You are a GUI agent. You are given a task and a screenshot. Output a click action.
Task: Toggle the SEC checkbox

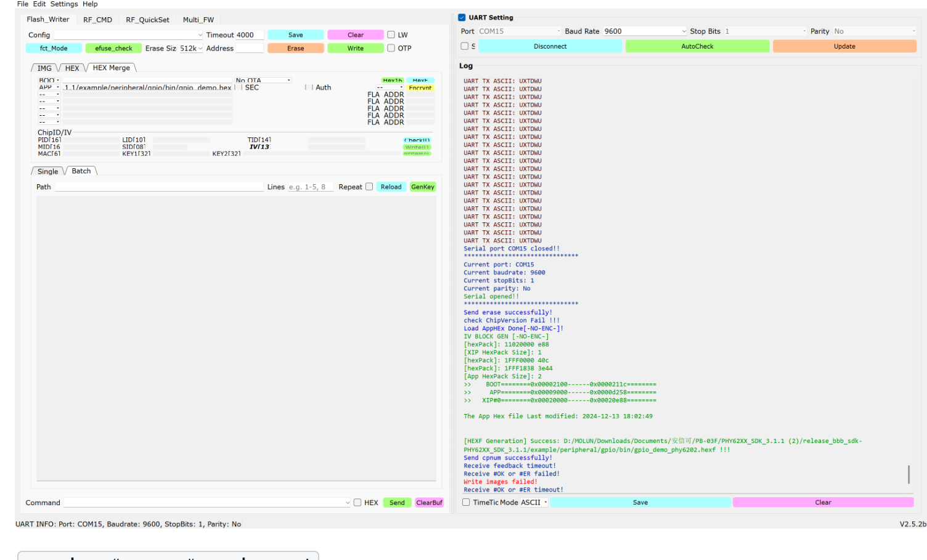(238, 87)
